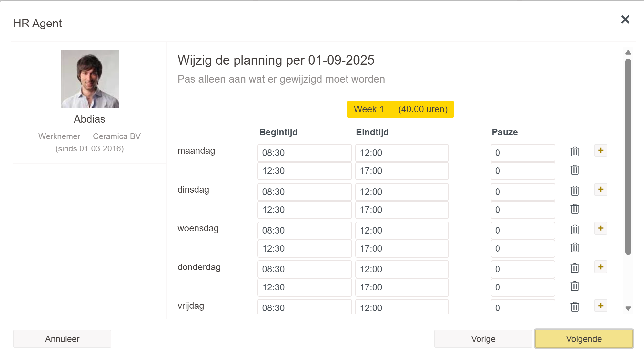Image resolution: width=644 pixels, height=362 pixels.
Task: Remove donderdag's 12:30–17:00 time slot
Action: [575, 286]
